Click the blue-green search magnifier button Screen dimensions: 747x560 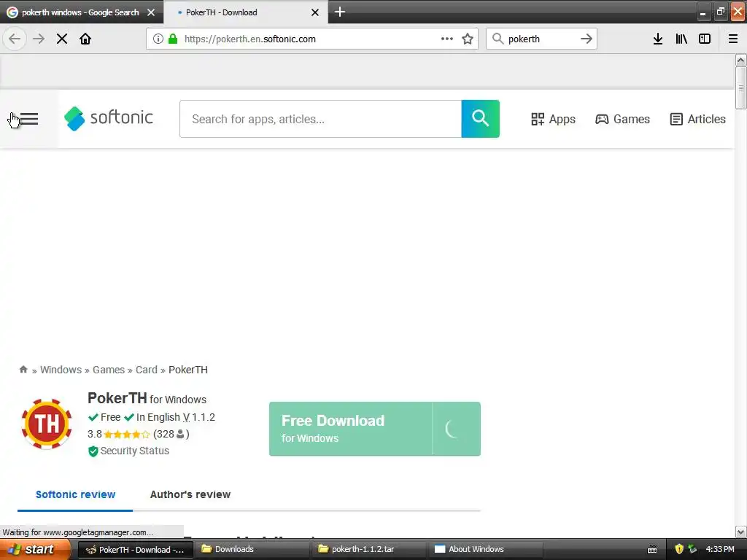[480, 119]
